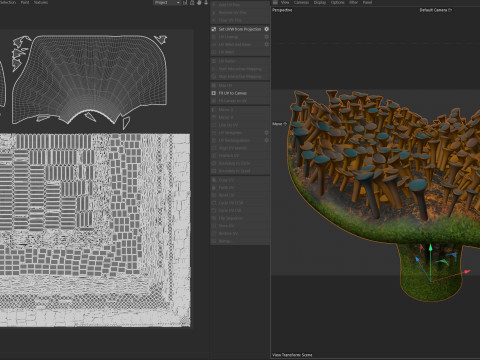
Task: Choose Fit UV to Canvas
Action: [x=240, y=93]
